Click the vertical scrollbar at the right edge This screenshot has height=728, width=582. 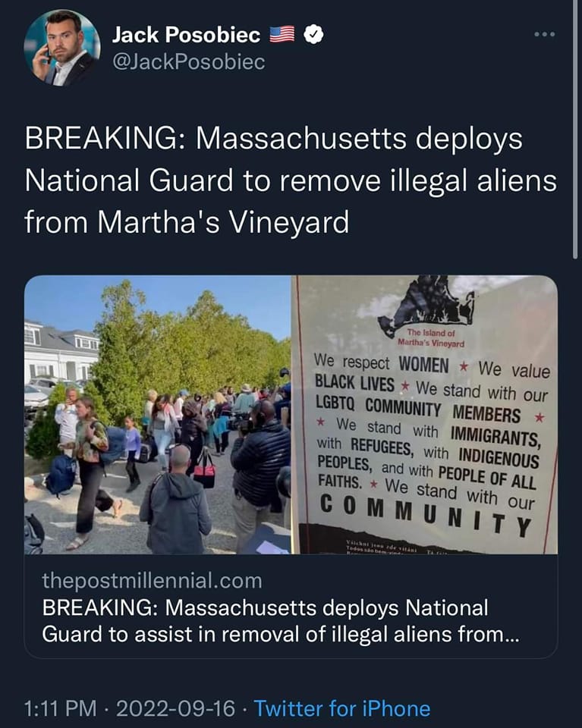[x=575, y=130]
